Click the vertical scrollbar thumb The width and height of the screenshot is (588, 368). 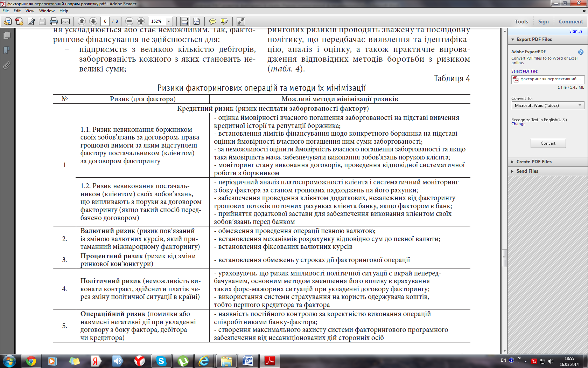point(504,258)
